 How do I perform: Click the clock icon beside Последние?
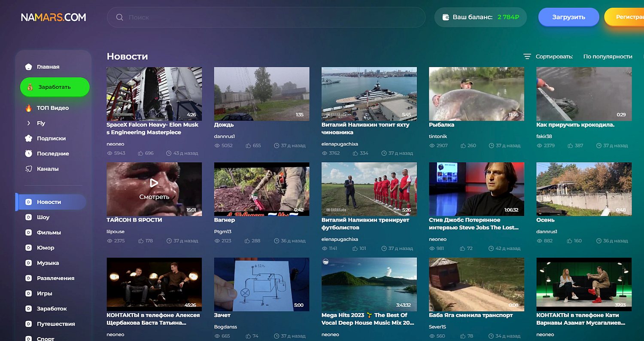pyautogui.click(x=29, y=154)
